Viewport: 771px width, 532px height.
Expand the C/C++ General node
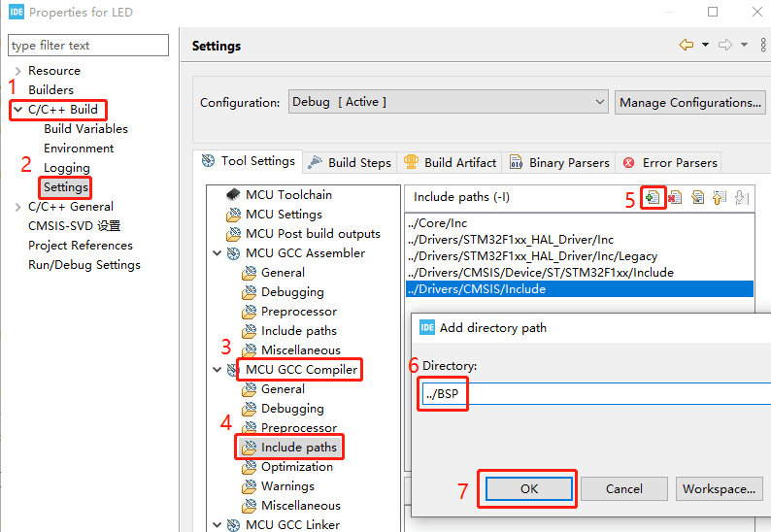click(x=18, y=207)
